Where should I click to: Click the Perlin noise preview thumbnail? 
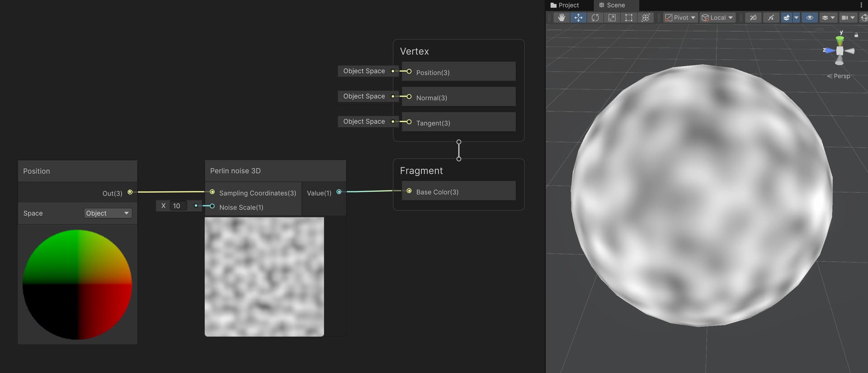coord(264,277)
